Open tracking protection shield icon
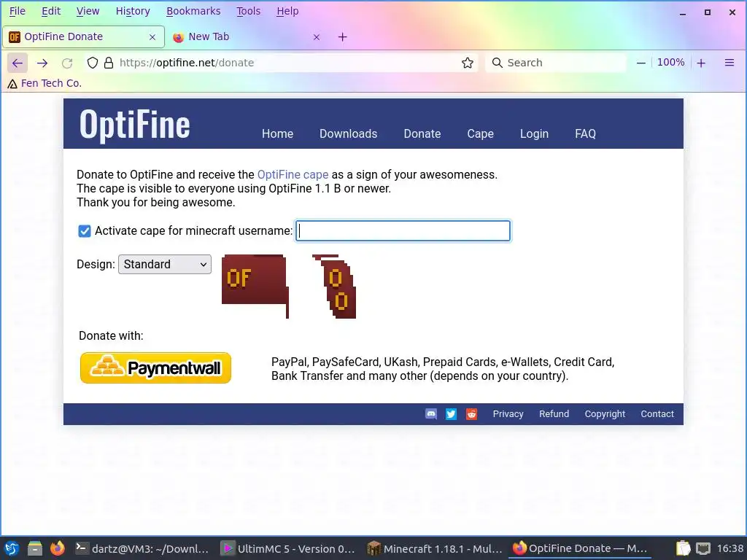This screenshot has height=560, width=747. point(93,63)
